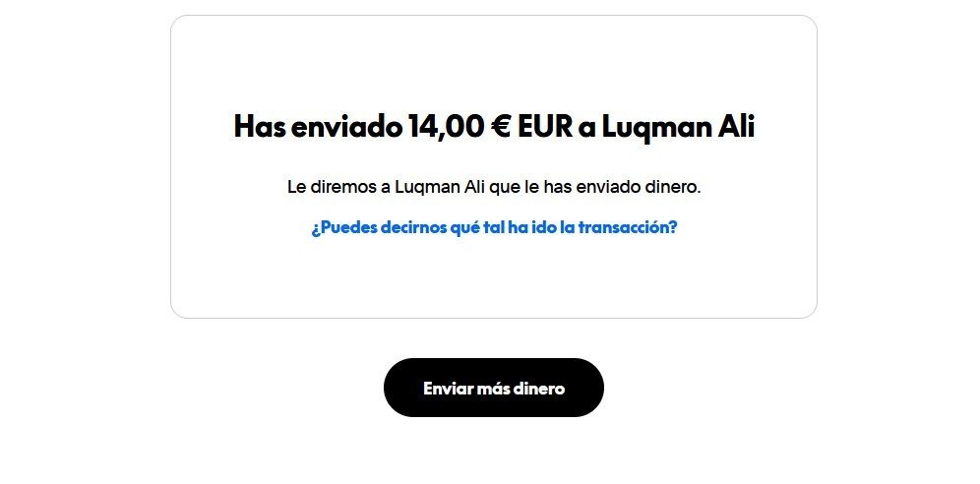This screenshot has width=980, height=484.
Task: Click Luqman Ali in the notification sentence
Action: click(x=440, y=187)
